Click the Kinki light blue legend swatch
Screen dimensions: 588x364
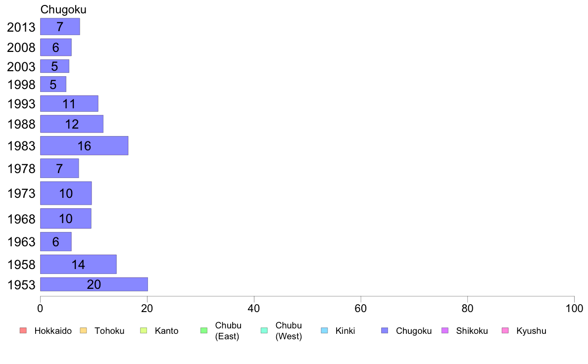tap(324, 330)
